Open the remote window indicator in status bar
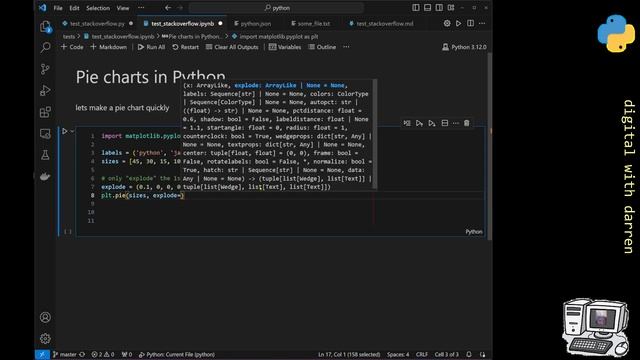Image resolution: width=640 pixels, height=360 pixels. click(42, 355)
